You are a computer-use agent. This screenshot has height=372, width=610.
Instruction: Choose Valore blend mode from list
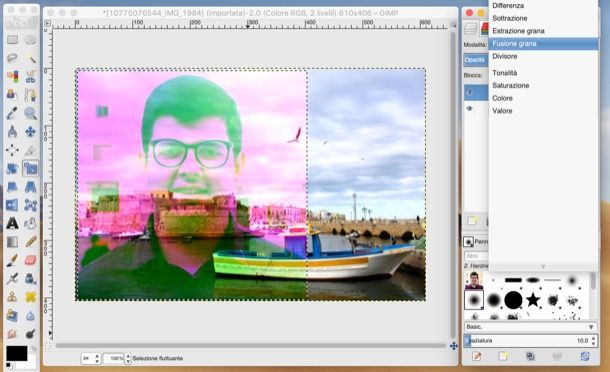(502, 111)
